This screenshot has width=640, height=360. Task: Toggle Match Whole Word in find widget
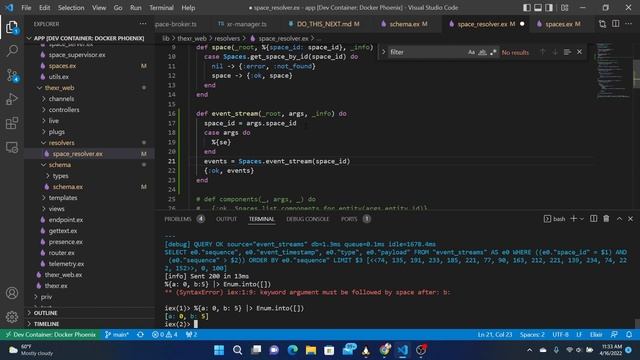pyautogui.click(x=482, y=52)
